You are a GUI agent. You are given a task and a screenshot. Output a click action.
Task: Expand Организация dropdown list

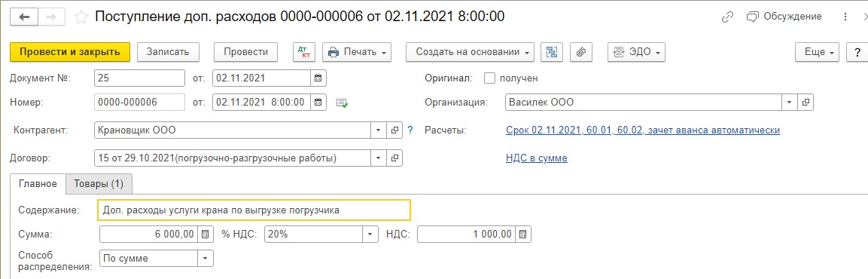tap(789, 102)
